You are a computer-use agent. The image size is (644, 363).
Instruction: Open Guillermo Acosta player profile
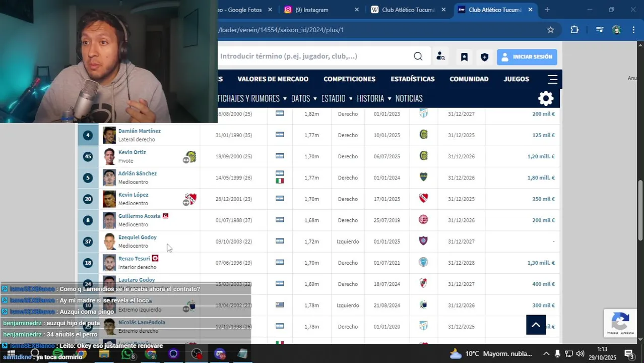click(x=139, y=216)
